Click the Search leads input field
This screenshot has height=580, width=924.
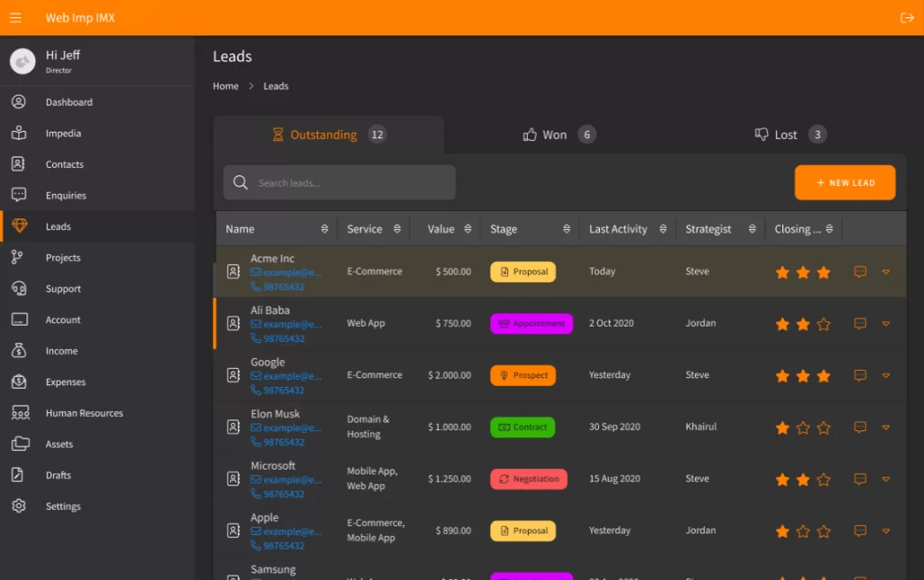352,183
